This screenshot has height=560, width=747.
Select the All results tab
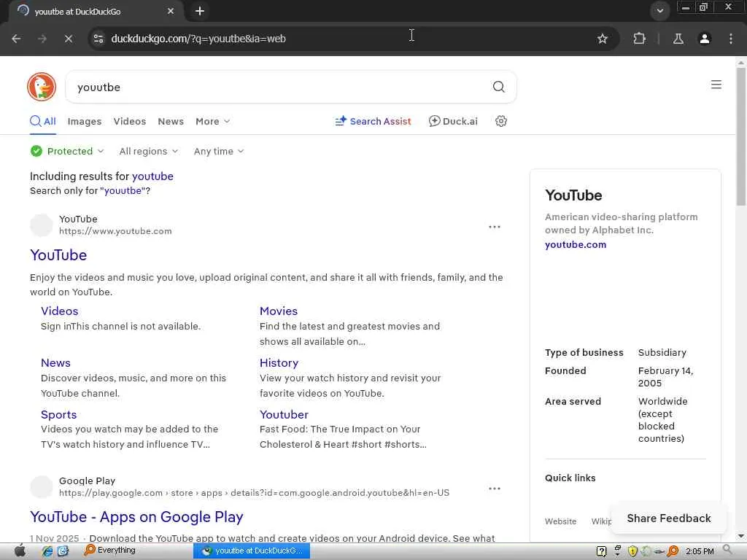pyautogui.click(x=43, y=121)
